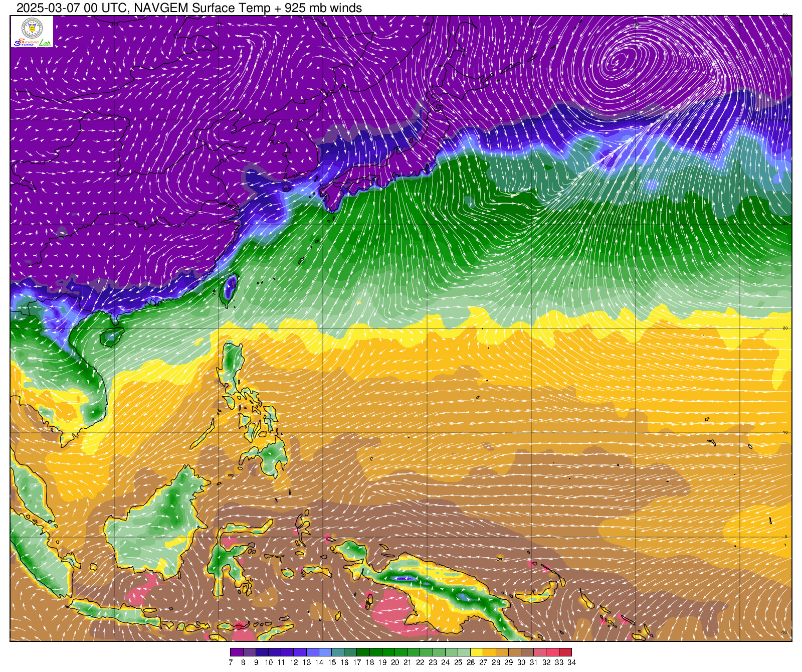This screenshot has height=672, width=802.
Task: Click the '110' longitude label near the top
Action: click(115, 24)
